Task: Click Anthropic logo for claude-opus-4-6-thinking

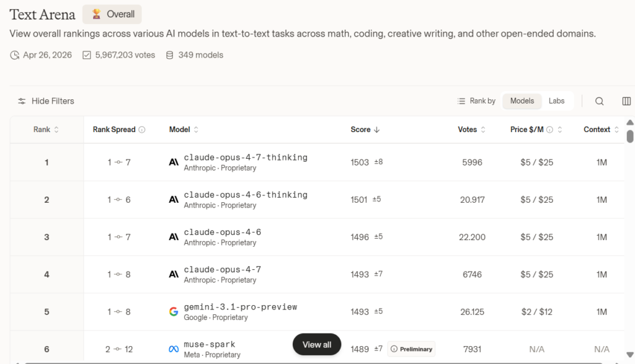Action: tap(174, 200)
